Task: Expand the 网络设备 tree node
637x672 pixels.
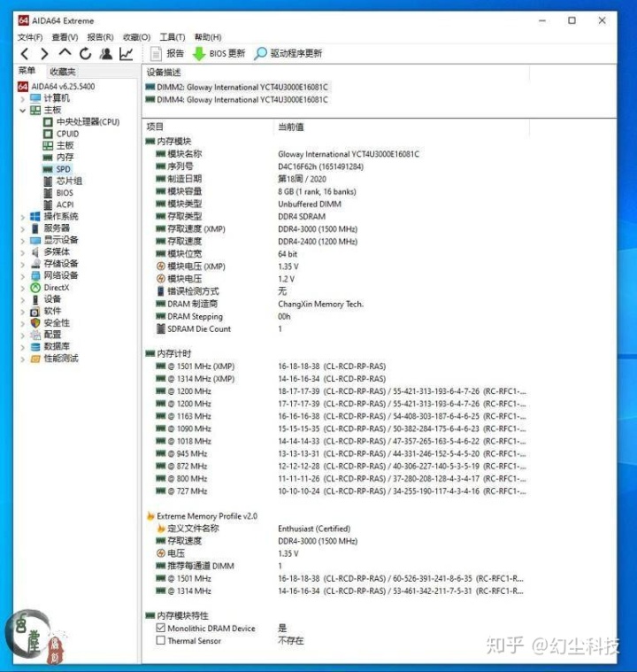Action: point(23,276)
